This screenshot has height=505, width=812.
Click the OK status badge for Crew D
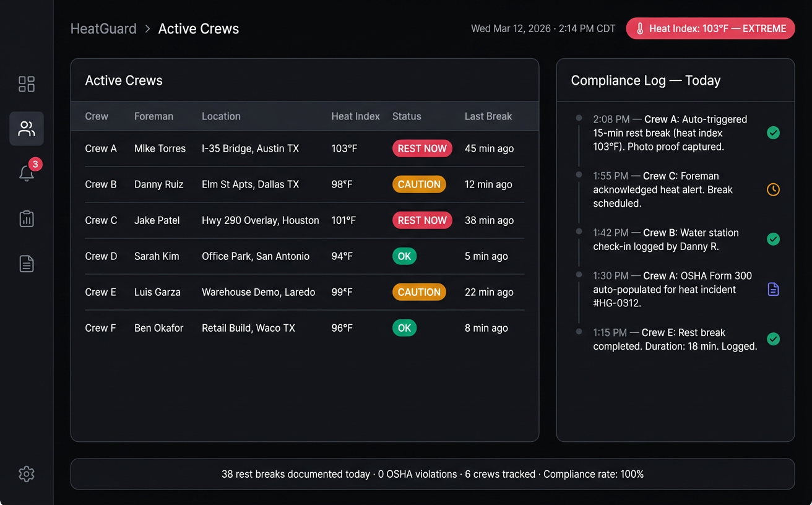point(404,256)
